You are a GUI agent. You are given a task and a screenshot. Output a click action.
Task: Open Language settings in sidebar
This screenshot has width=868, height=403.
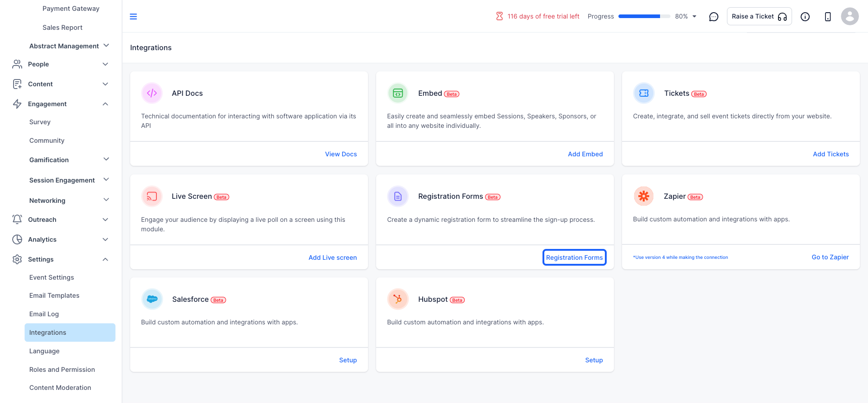pos(44,351)
